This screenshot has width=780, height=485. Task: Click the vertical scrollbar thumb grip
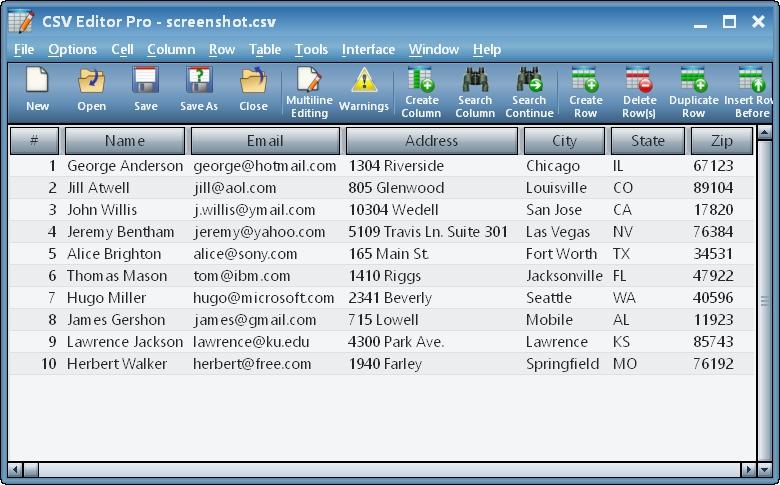765,300
